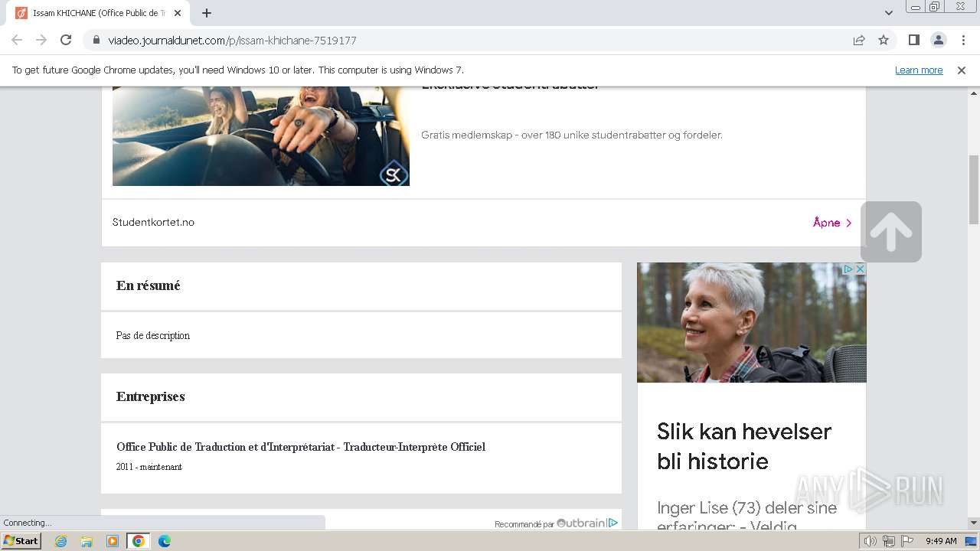Click Gratis medlemskap ad description
Image resolution: width=980 pixels, height=551 pixels.
571,135
